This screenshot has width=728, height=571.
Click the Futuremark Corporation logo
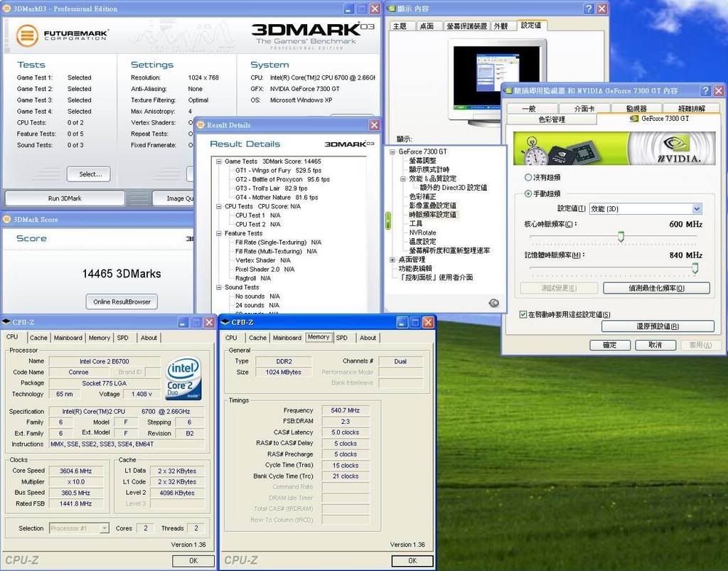coord(62,36)
